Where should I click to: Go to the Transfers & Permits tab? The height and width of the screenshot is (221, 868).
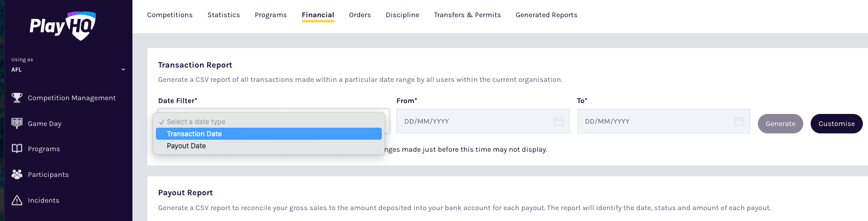pos(467,15)
